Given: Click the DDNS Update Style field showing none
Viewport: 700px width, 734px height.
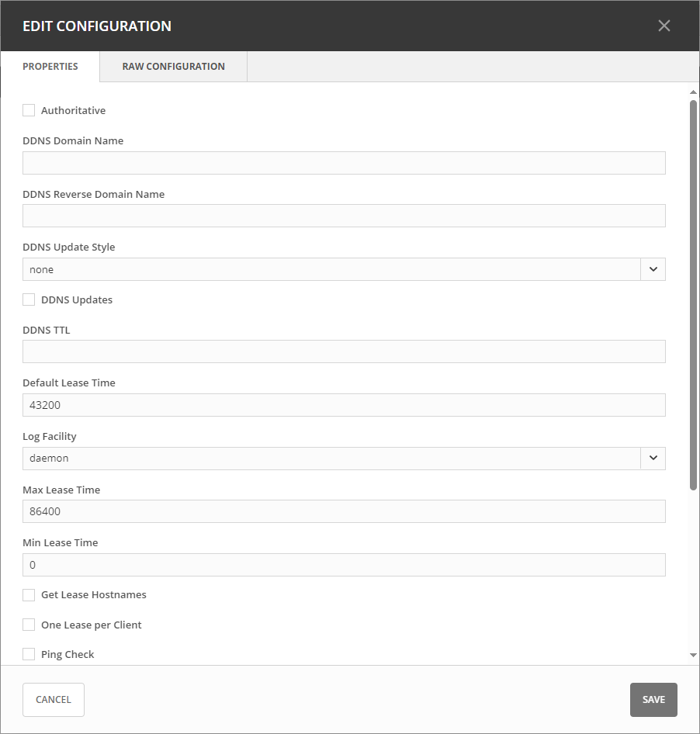Looking at the screenshot, I should pos(331,269).
